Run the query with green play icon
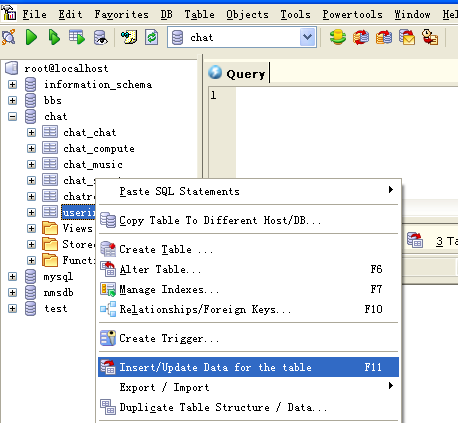458x424 pixels. pos(31,37)
